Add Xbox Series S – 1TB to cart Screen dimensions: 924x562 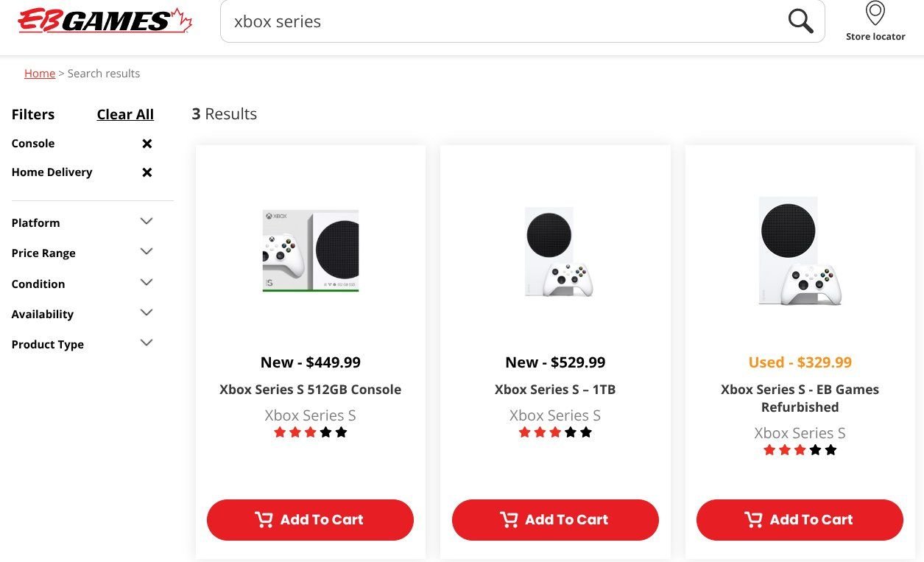pyautogui.click(x=555, y=520)
